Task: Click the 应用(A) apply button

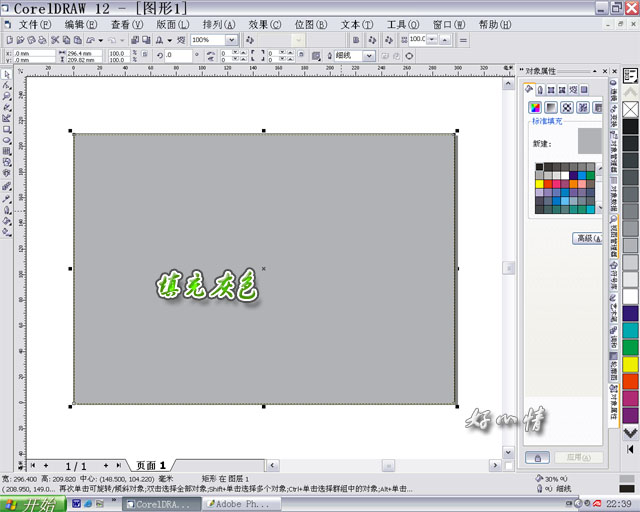Action: tap(578, 458)
